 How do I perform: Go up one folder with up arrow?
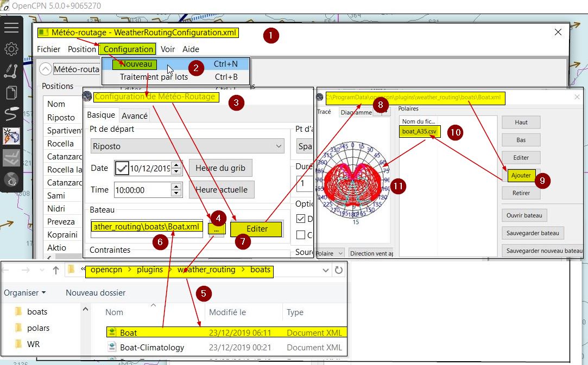(x=55, y=270)
